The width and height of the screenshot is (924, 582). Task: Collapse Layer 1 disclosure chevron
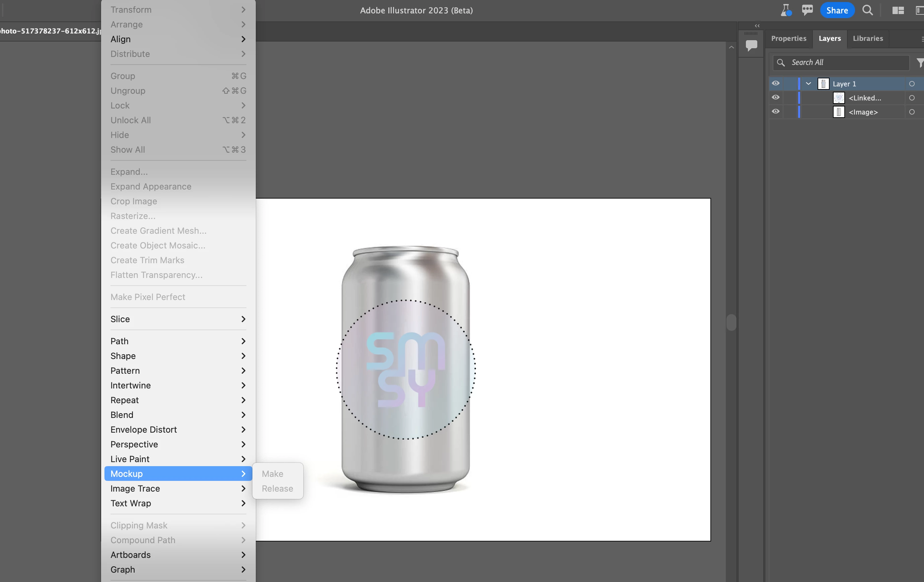(808, 84)
